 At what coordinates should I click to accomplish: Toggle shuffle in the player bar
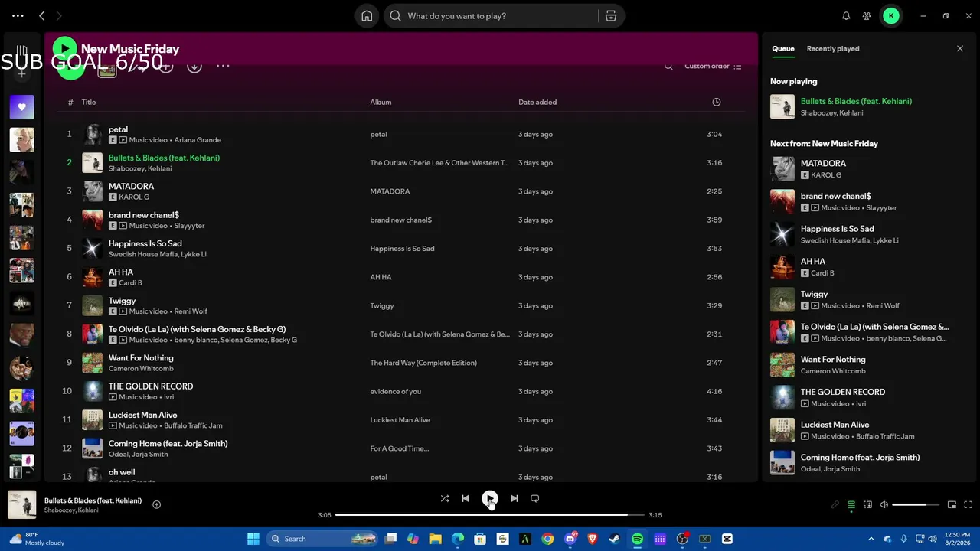tap(444, 498)
